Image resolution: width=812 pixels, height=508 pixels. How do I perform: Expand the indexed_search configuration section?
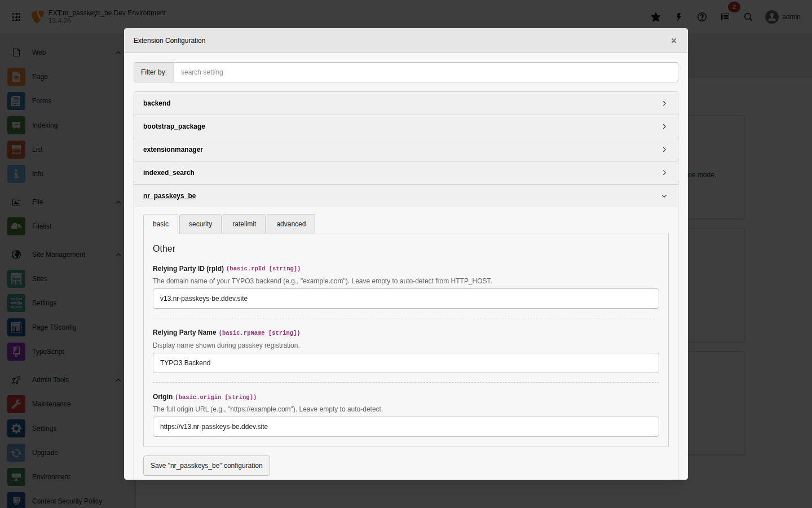pyautogui.click(x=406, y=173)
